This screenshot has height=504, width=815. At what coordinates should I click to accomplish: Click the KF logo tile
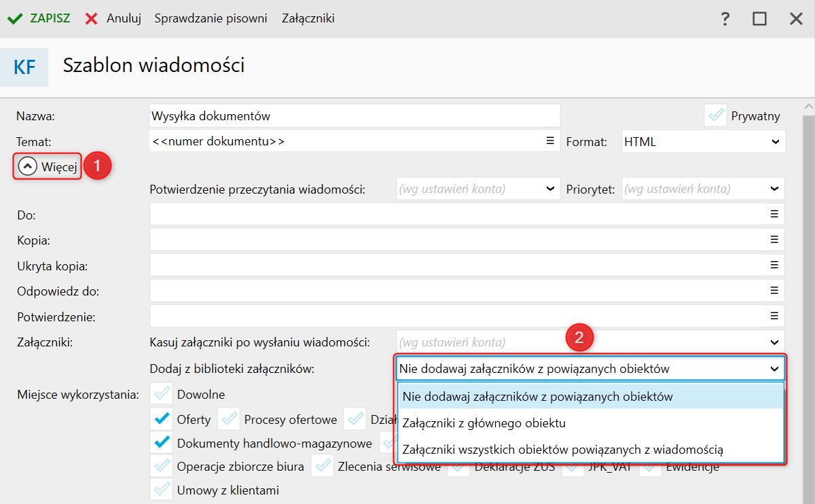tap(24, 67)
